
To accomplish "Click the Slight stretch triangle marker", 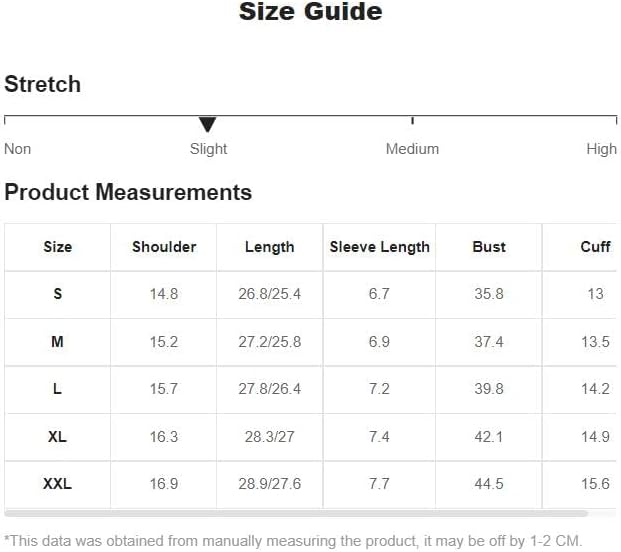I will point(207,124).
